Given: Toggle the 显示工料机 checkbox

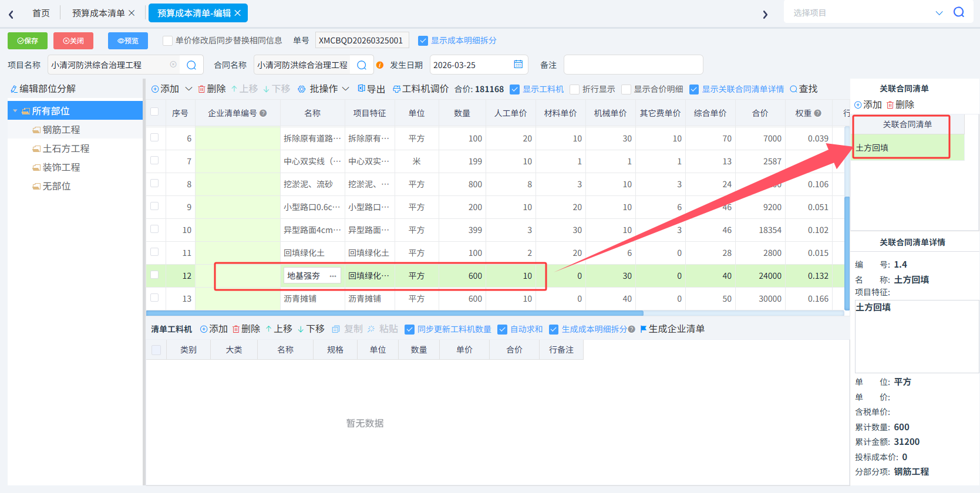Looking at the screenshot, I should [514, 89].
